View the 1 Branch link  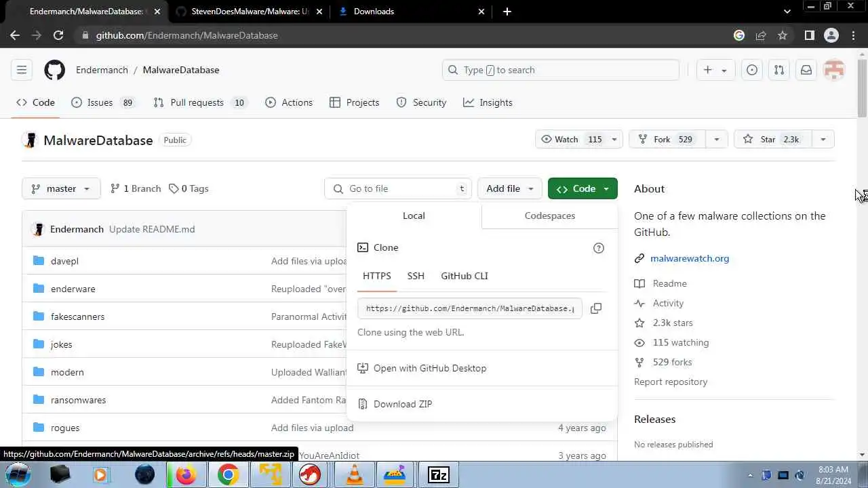click(x=136, y=188)
